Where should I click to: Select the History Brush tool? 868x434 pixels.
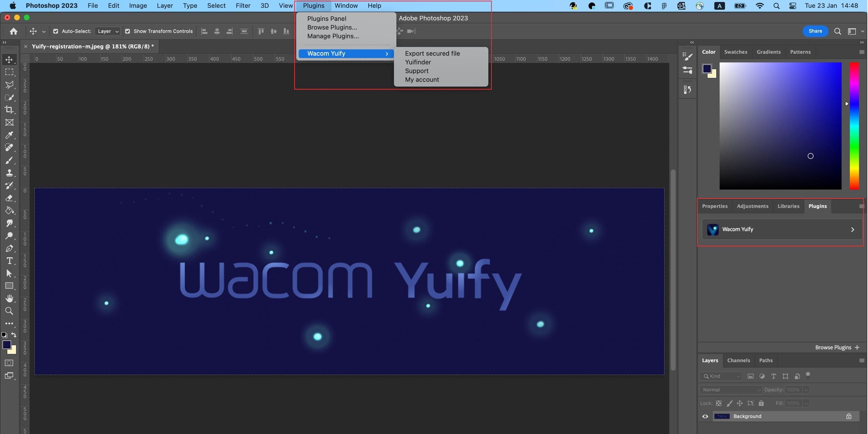tap(9, 185)
